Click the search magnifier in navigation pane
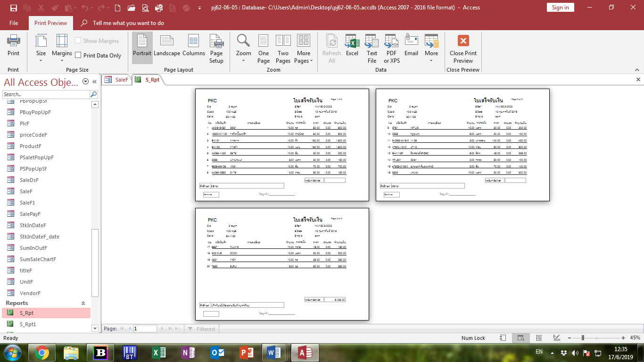Screen dimensions: 644x362 click(x=93, y=94)
